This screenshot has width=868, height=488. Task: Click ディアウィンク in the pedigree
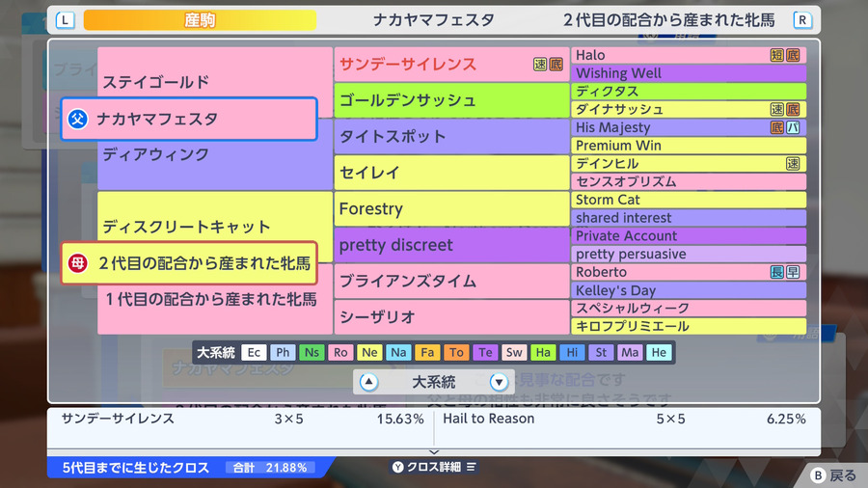click(155, 154)
